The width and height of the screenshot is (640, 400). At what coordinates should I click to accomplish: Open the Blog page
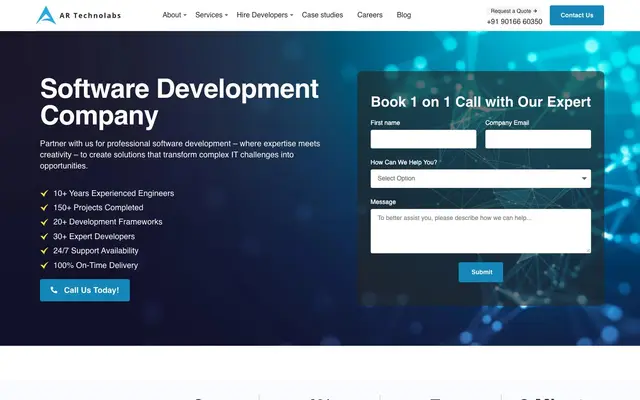pos(404,15)
